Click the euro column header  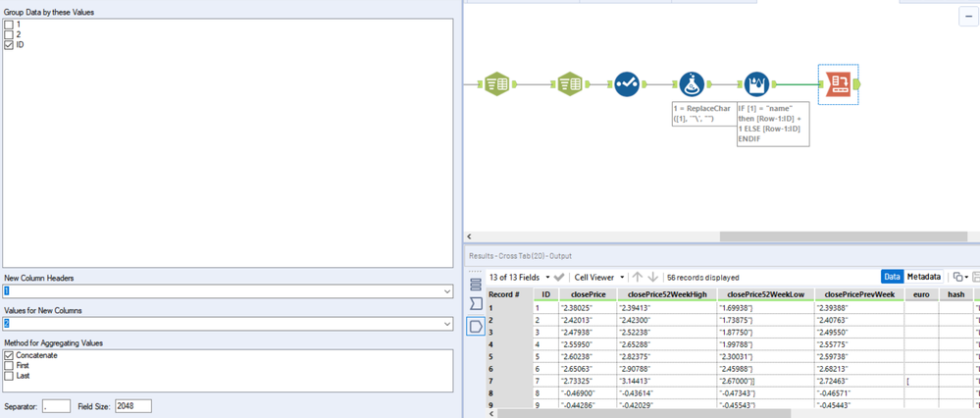[x=921, y=294]
